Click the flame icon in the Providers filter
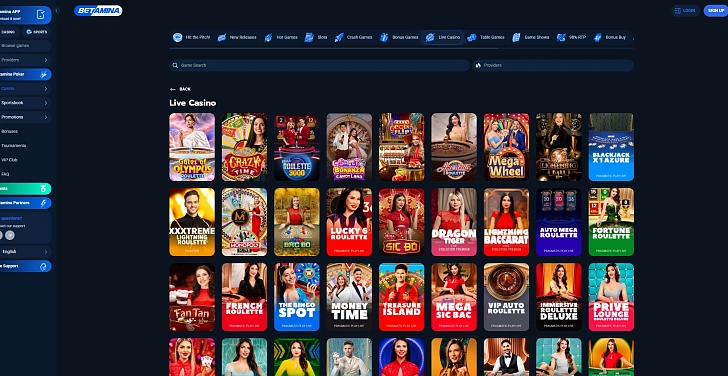 click(478, 65)
